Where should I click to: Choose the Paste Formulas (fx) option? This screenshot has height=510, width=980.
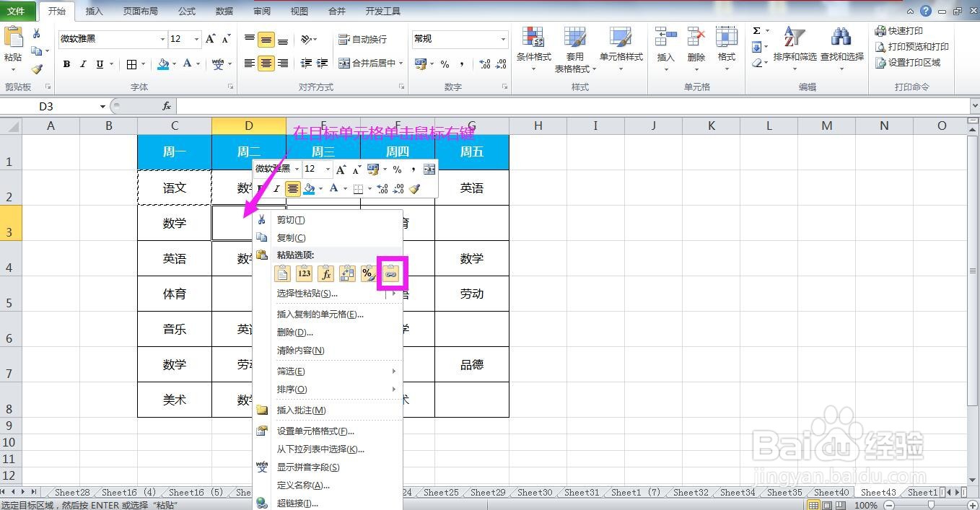(x=325, y=273)
